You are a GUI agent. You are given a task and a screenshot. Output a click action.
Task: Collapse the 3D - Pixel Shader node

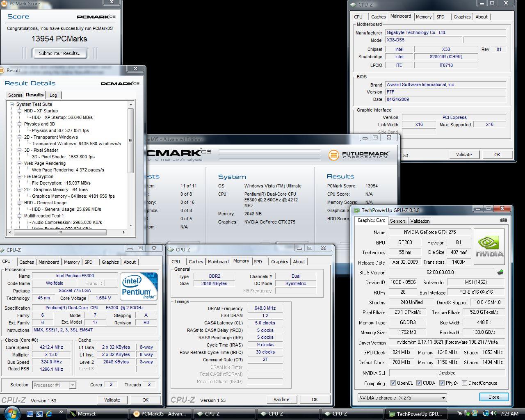[x=20, y=150]
